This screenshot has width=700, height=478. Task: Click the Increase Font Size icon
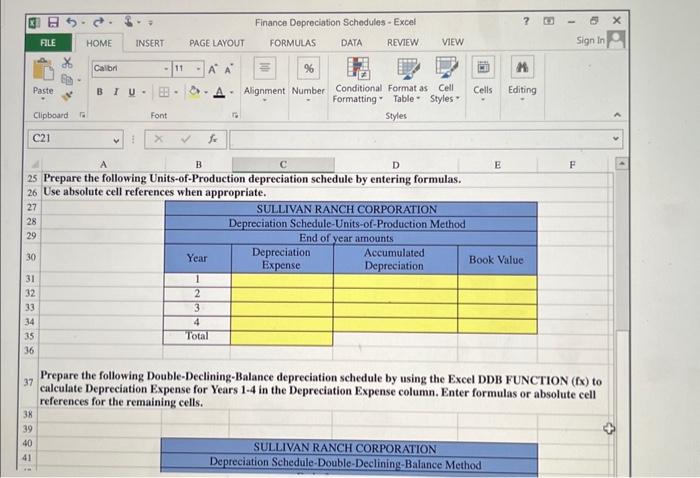[212, 69]
